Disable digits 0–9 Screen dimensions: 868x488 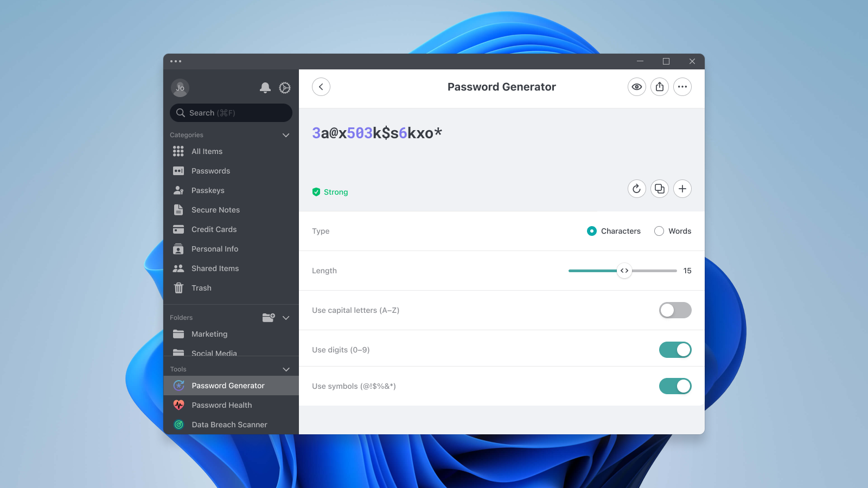[x=675, y=350]
